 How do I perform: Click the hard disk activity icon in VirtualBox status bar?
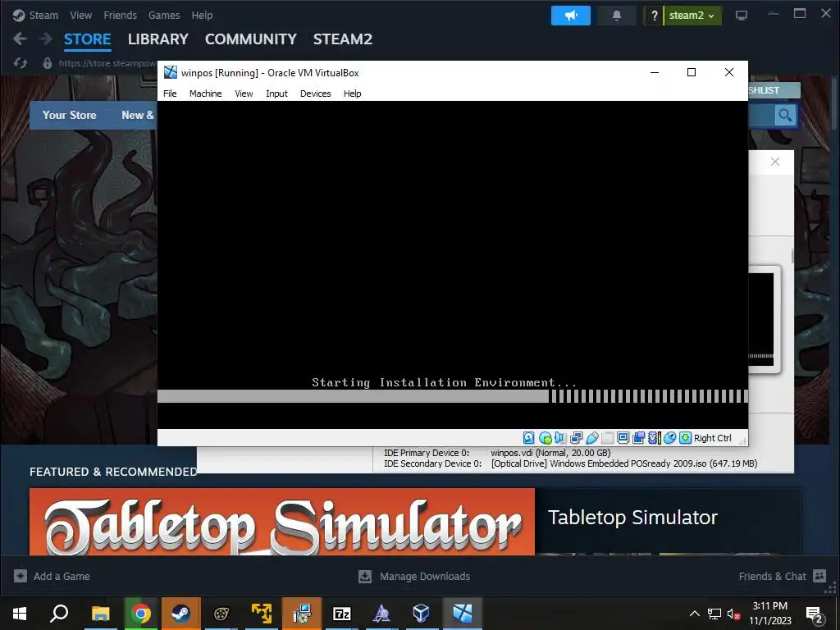[529, 438]
